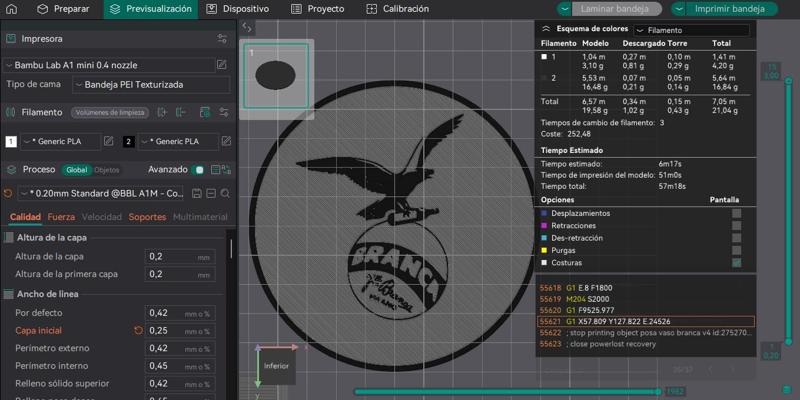
Task: Enable Purgas display checkbox
Action: pyautogui.click(x=736, y=251)
